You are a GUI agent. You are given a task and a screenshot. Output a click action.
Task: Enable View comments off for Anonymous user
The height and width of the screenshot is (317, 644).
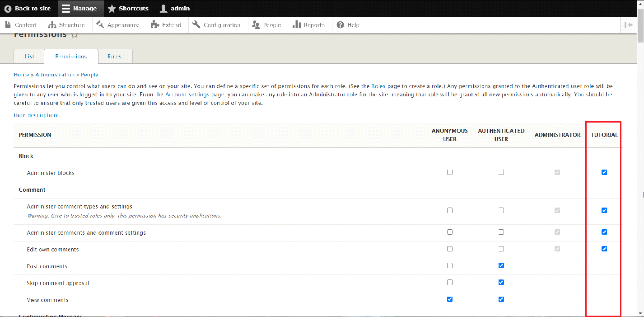pyautogui.click(x=449, y=299)
